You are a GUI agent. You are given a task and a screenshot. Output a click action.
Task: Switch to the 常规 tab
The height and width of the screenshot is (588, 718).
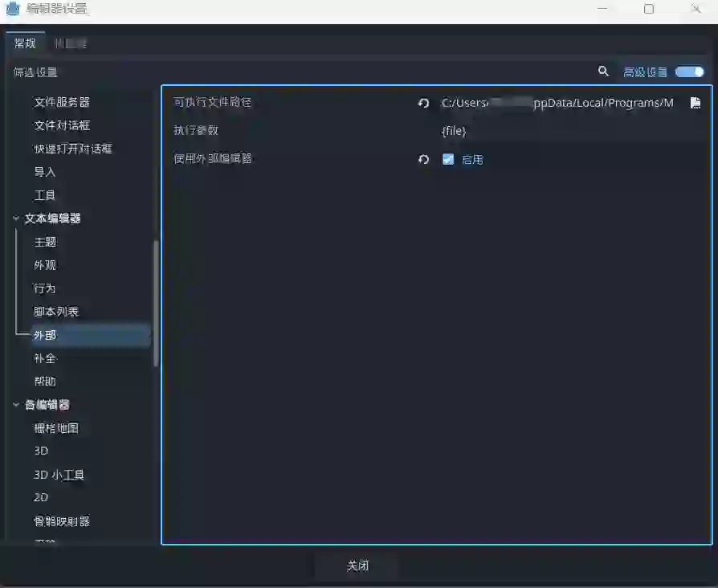tap(25, 43)
